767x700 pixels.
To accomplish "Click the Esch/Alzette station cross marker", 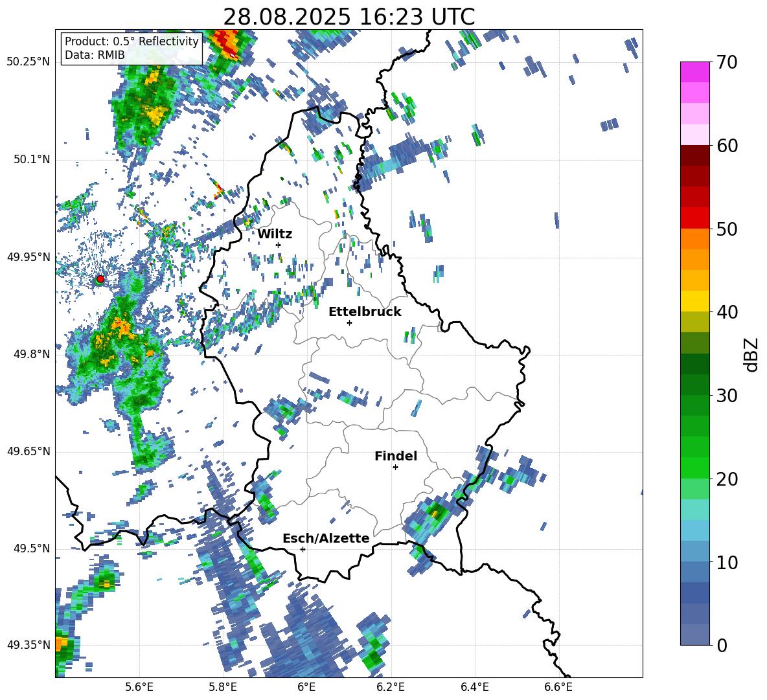I will (x=303, y=549).
